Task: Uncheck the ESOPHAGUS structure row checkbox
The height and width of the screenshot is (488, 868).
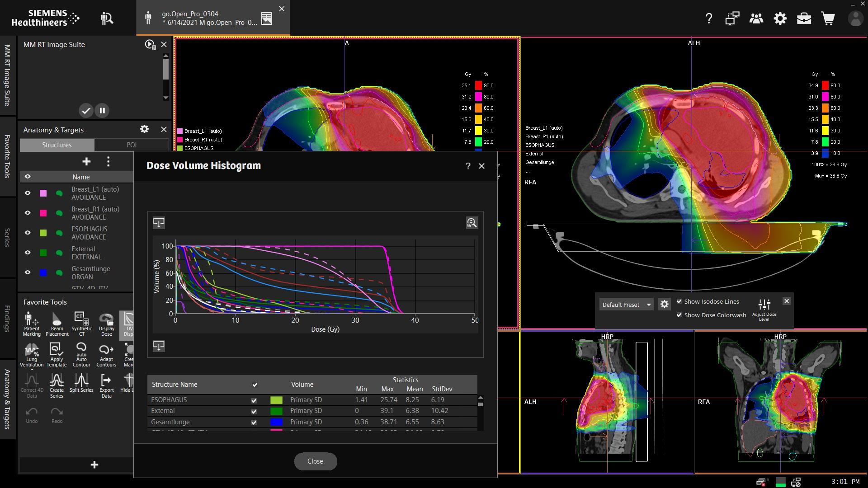Action: point(254,400)
